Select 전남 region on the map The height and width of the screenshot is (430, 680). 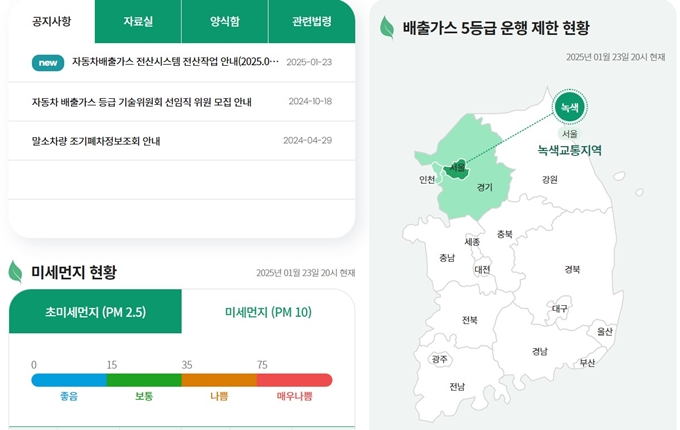click(457, 387)
